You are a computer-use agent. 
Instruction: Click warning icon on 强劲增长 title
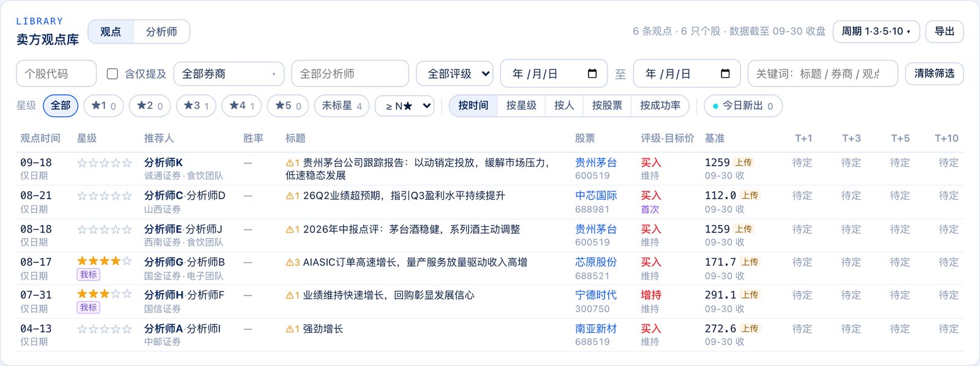[290, 329]
